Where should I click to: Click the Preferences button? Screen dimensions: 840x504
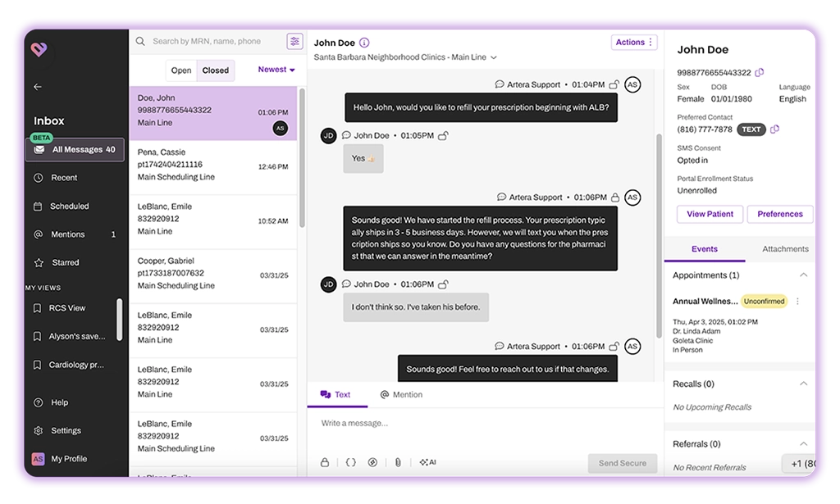(x=779, y=214)
